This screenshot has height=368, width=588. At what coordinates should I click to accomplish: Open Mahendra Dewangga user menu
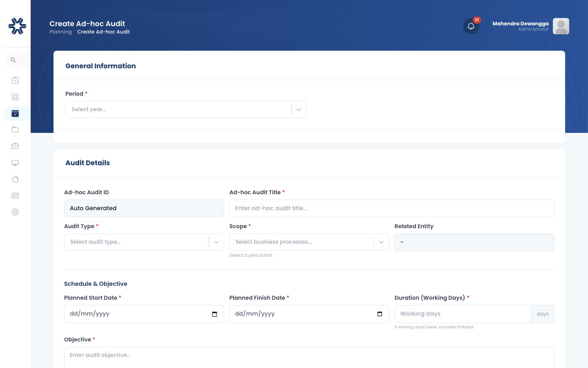click(x=520, y=24)
